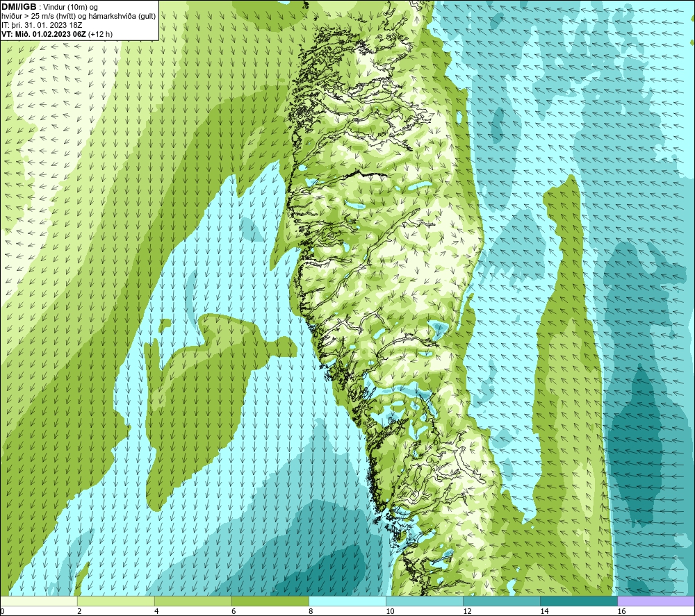
Task: Click the scale label '8'
Action: pyautogui.click(x=311, y=611)
